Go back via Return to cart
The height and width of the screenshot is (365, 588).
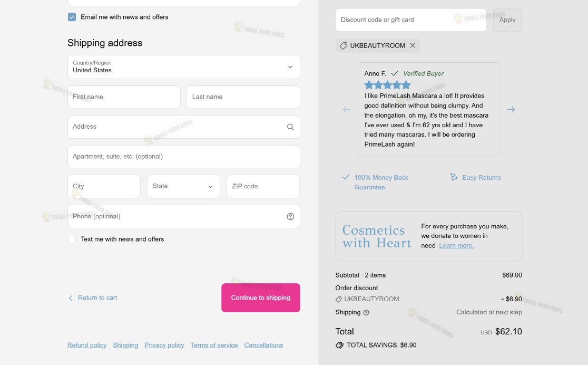(x=93, y=298)
